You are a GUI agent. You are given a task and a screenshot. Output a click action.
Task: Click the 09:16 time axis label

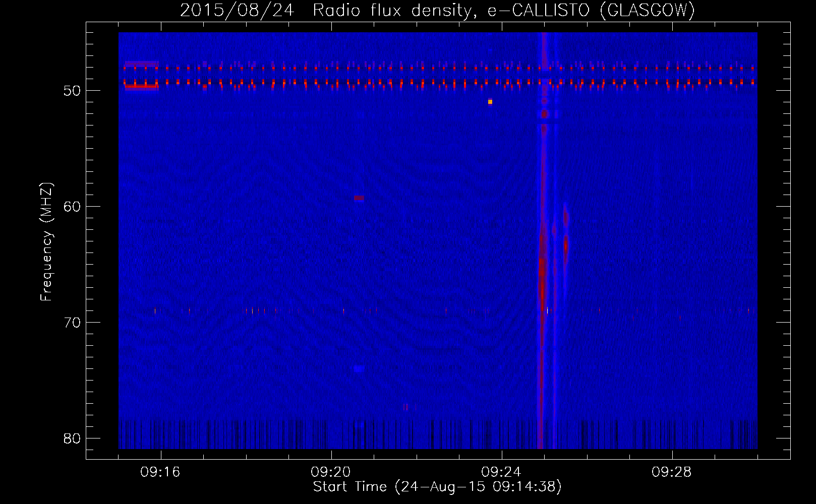[x=160, y=472]
